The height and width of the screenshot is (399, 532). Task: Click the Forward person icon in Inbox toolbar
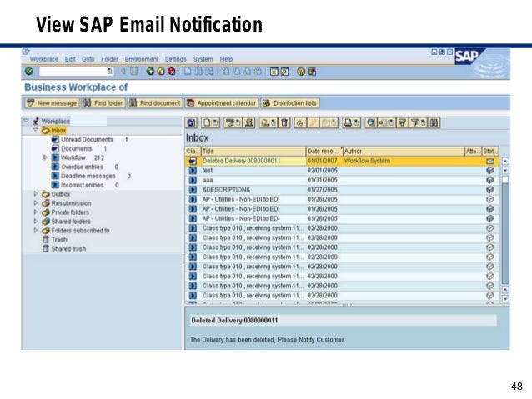coord(249,122)
